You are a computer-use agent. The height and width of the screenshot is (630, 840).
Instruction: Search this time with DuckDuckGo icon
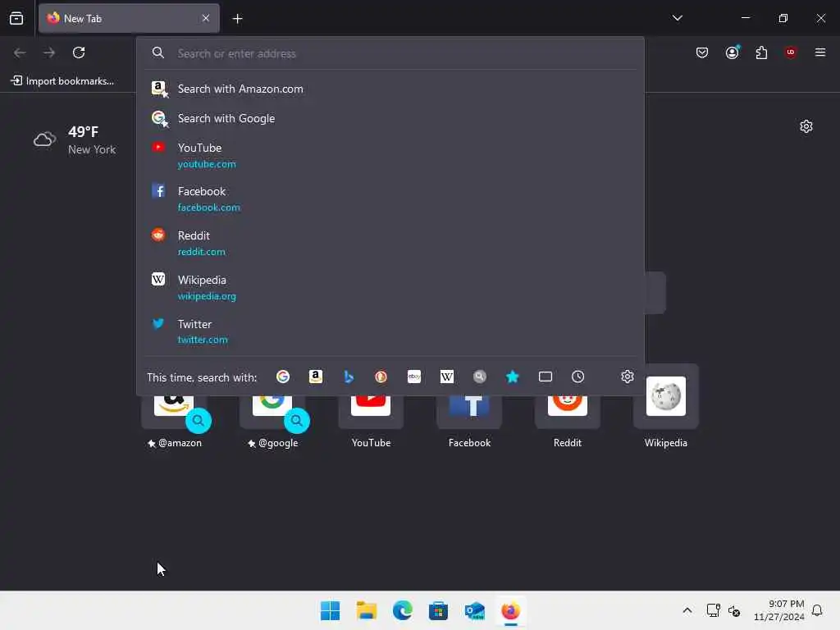(381, 377)
